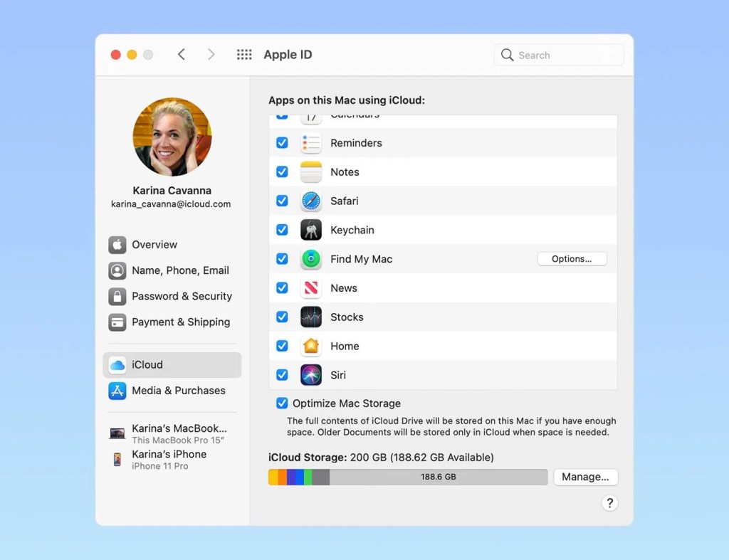This screenshot has width=729, height=560.
Task: Open the Launchpad grid icon in the toolbar
Action: [x=243, y=54]
